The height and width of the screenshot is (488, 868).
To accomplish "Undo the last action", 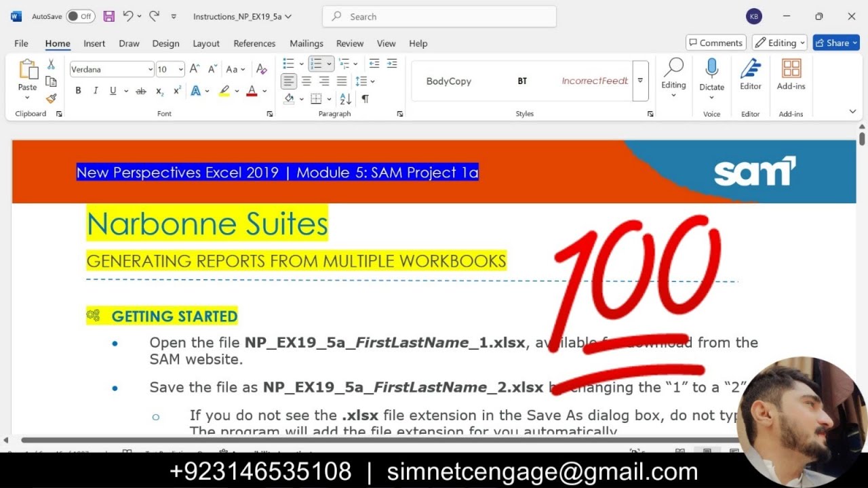I will point(127,16).
